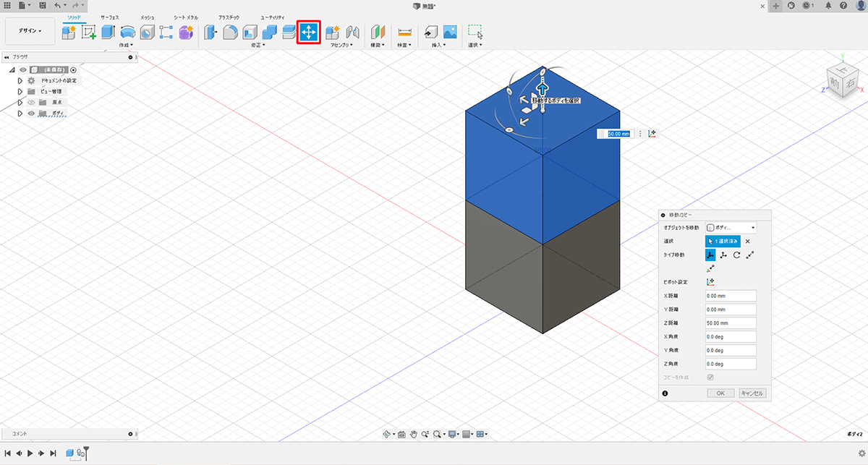The image size is (868, 465).
Task: Click the Z 距離 50.00 mm field
Action: [x=731, y=323]
